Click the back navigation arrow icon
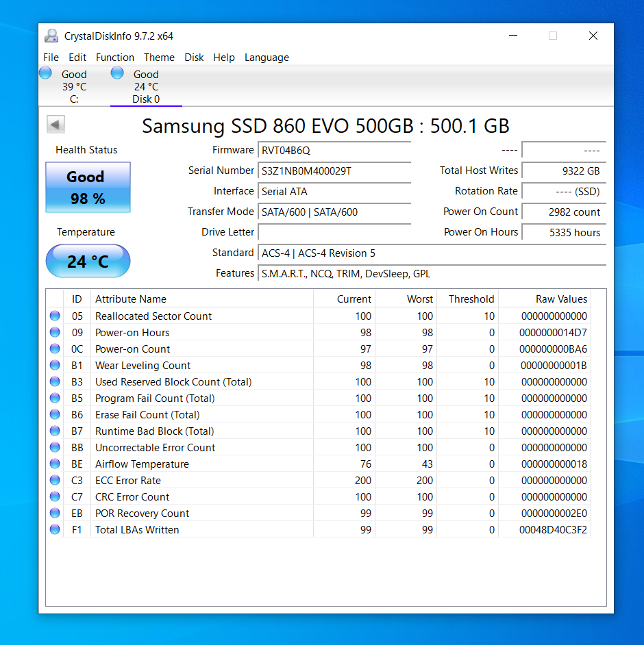Viewport: 644px width, 645px height. point(55,124)
